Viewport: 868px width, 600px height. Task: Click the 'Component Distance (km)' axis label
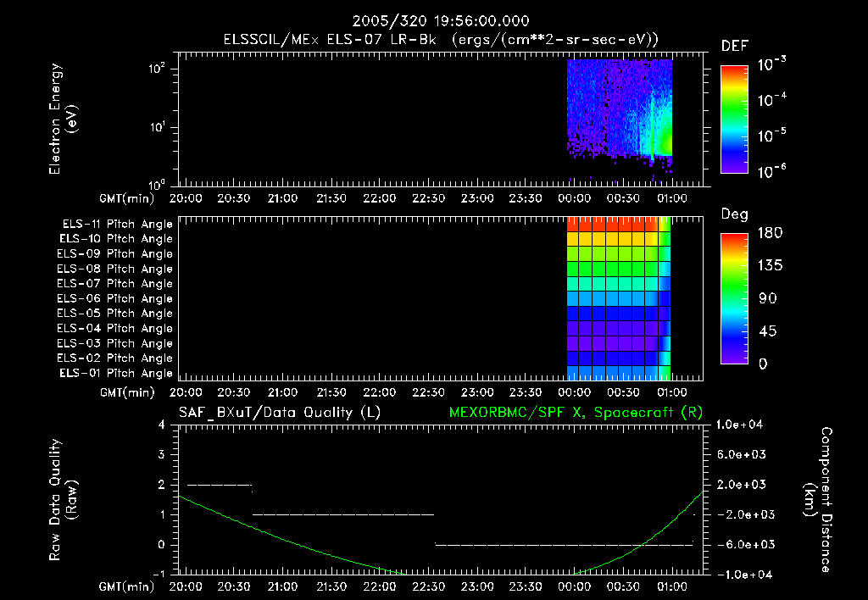tap(818, 500)
